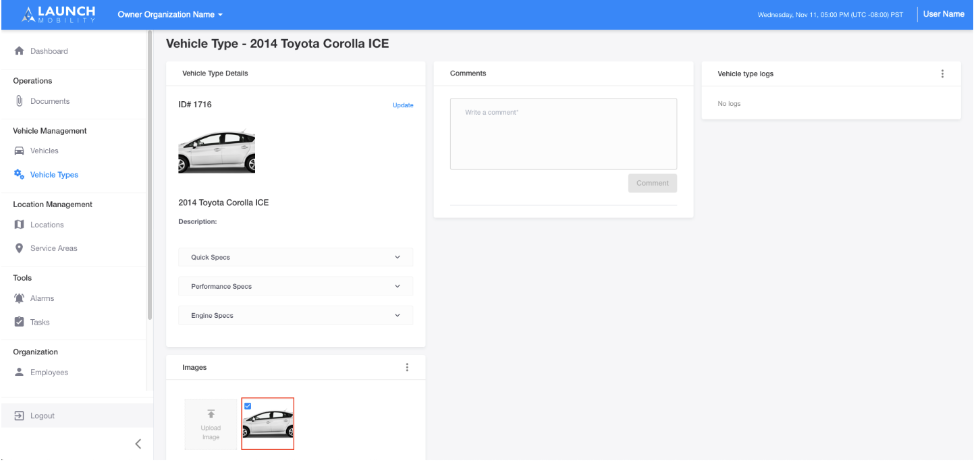Screen dimensions: 980x471
Task: Click the 'Description:' label
Action: (x=198, y=221)
